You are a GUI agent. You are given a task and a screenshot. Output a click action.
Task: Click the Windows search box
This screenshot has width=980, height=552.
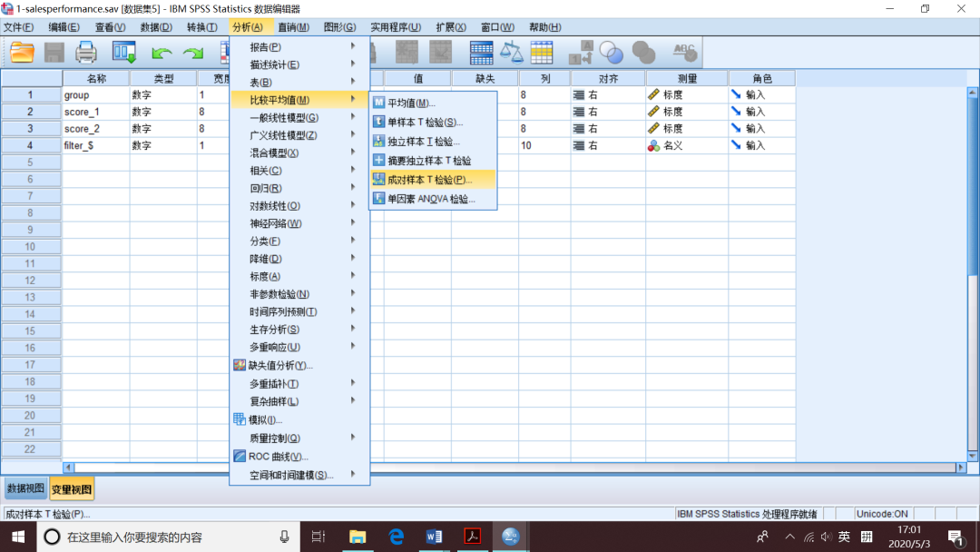point(167,537)
